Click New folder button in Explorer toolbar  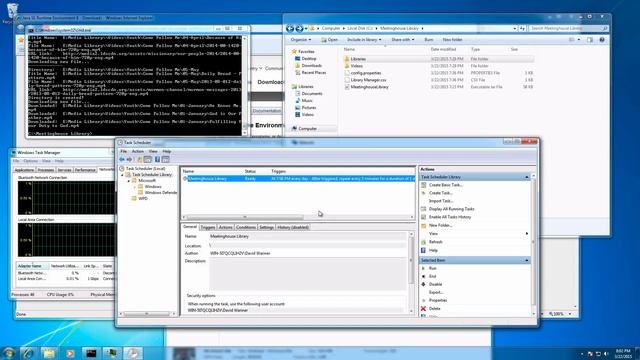(x=452, y=40)
